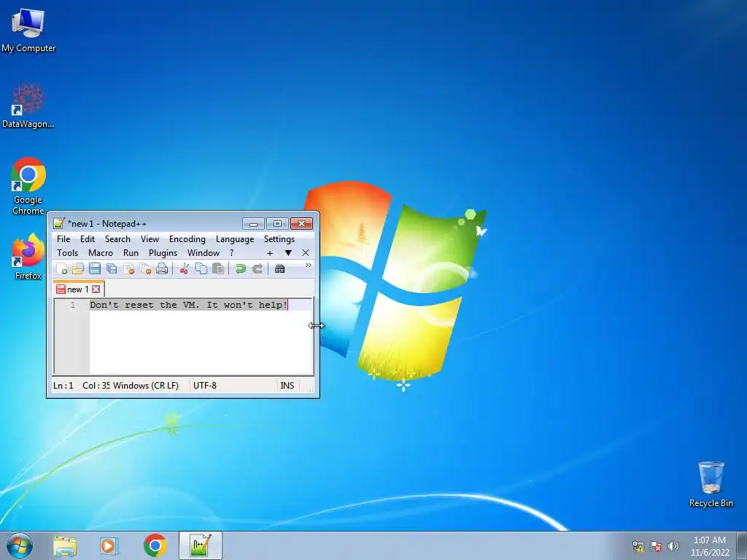747x560 pixels.
Task: Open the File menu
Action: point(63,239)
